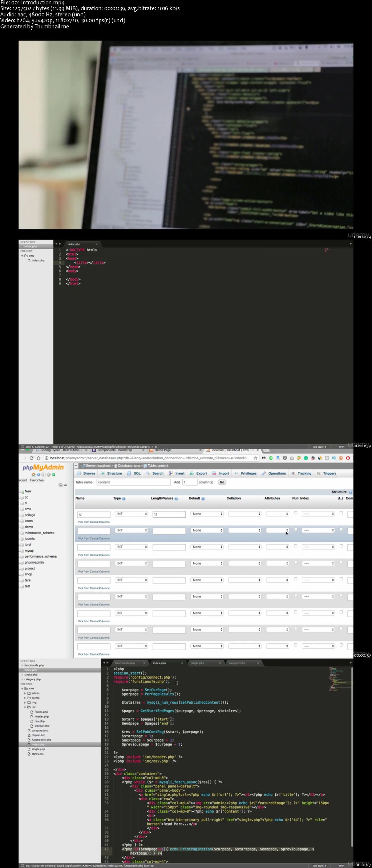Click the red Opera extension icon in browser toolbar
This screenshot has width=372, height=868.
click(348, 458)
